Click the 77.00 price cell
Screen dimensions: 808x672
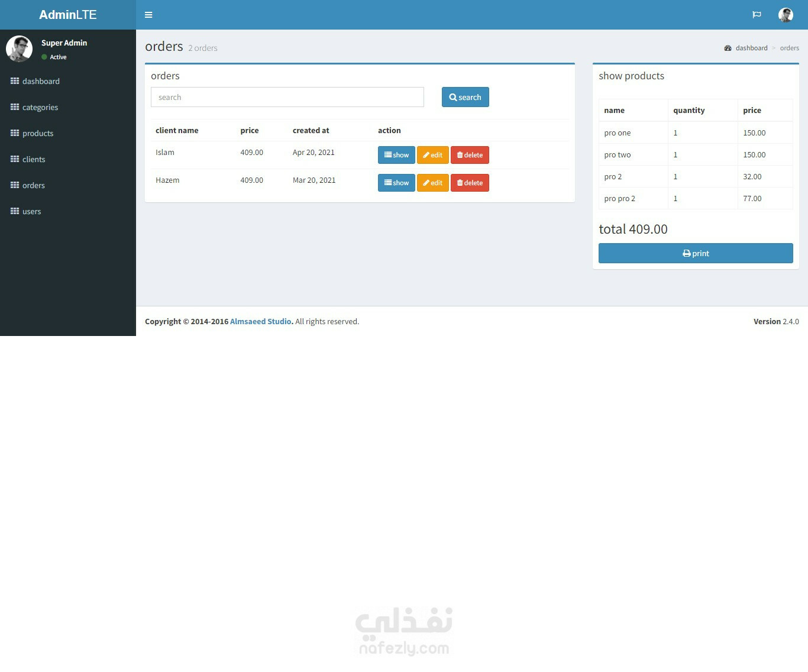(x=752, y=198)
